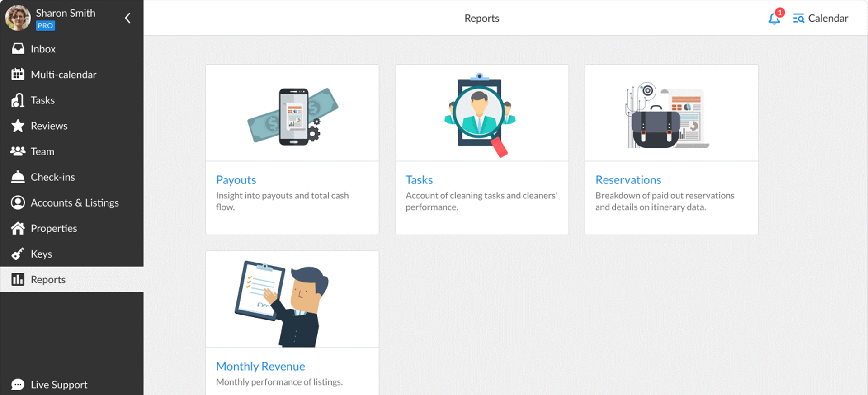The height and width of the screenshot is (395, 868).
Task: Click 'Monthly performance of listings.' text
Action: pyautogui.click(x=279, y=382)
